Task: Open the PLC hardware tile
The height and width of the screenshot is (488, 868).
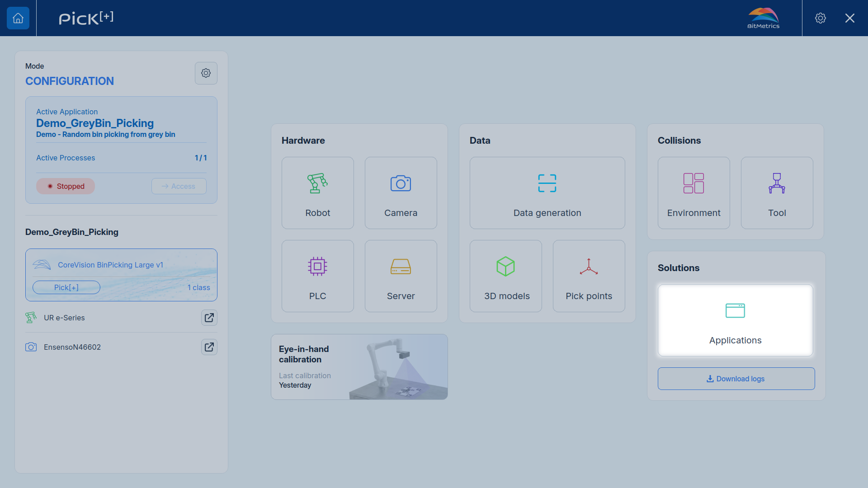Action: (318, 276)
